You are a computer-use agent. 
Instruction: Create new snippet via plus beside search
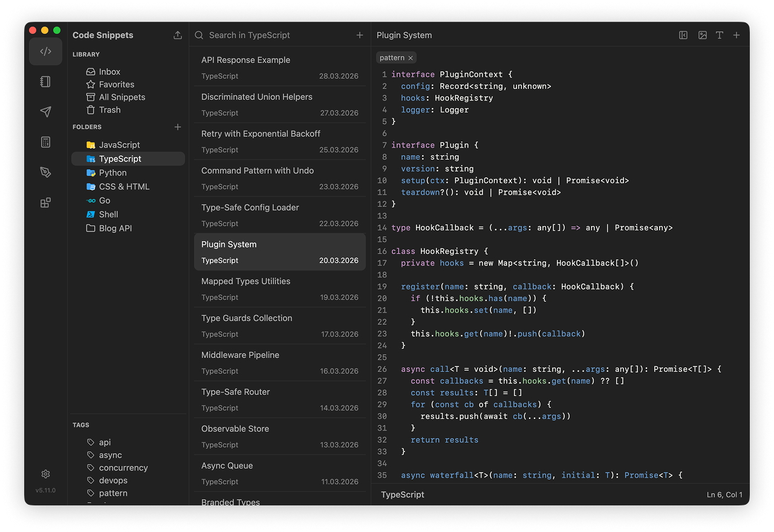click(x=360, y=35)
